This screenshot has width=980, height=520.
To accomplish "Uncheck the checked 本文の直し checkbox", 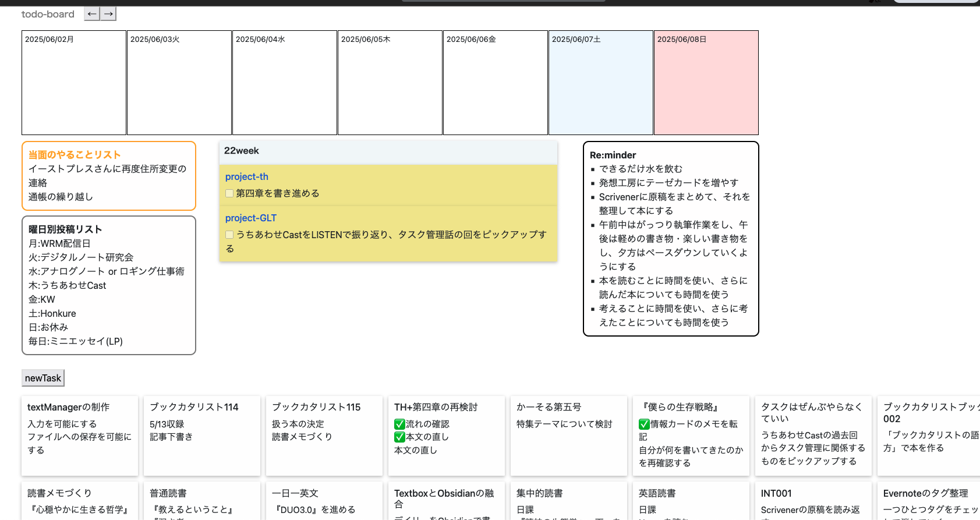I will (399, 437).
